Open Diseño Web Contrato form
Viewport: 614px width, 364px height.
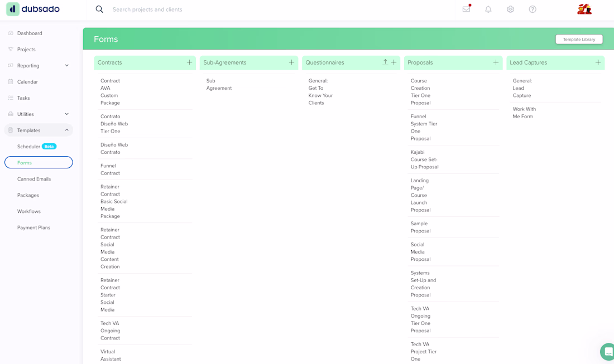(114, 149)
